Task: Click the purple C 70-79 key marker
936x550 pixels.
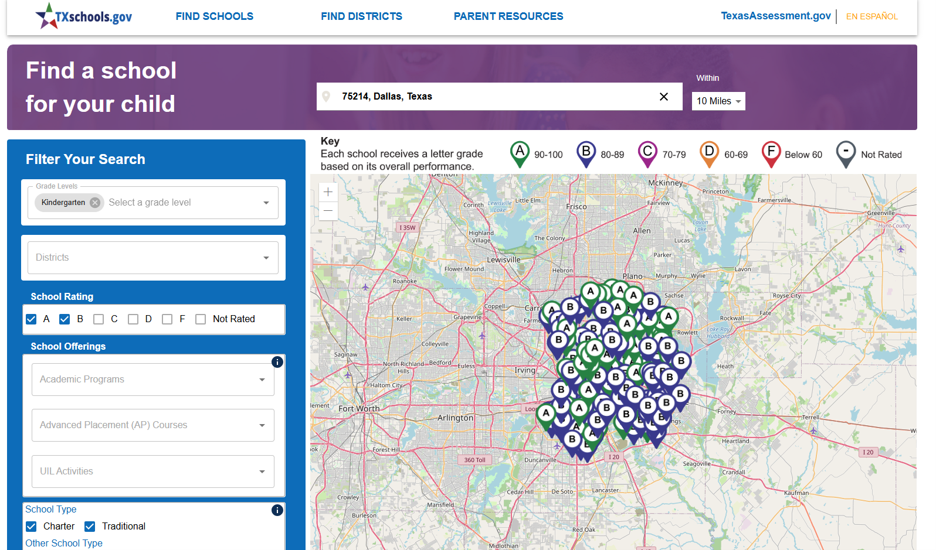Action: pyautogui.click(x=647, y=153)
